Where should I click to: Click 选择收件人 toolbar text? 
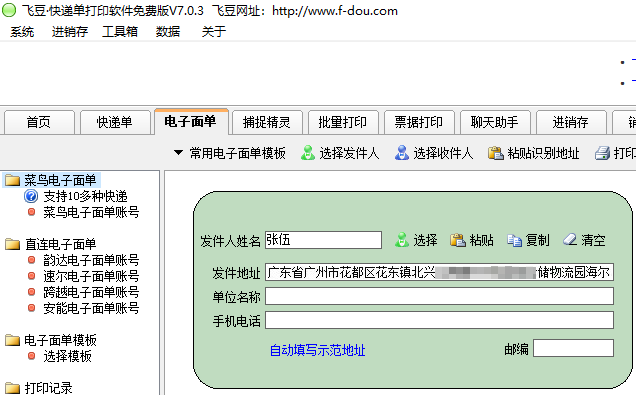pyautogui.click(x=443, y=153)
